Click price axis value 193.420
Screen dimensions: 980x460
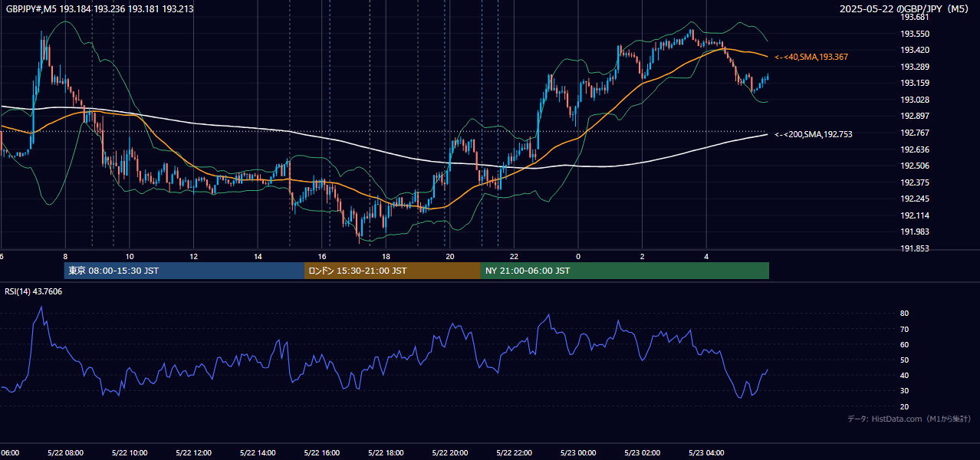(x=914, y=50)
